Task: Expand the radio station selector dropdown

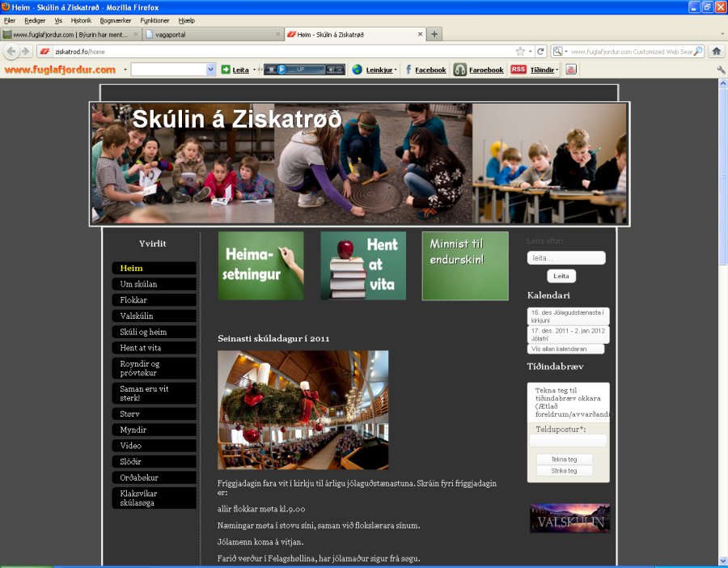Action: click(320, 70)
